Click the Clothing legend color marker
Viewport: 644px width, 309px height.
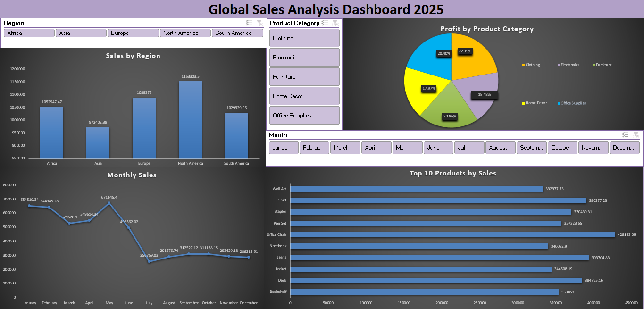pos(523,65)
